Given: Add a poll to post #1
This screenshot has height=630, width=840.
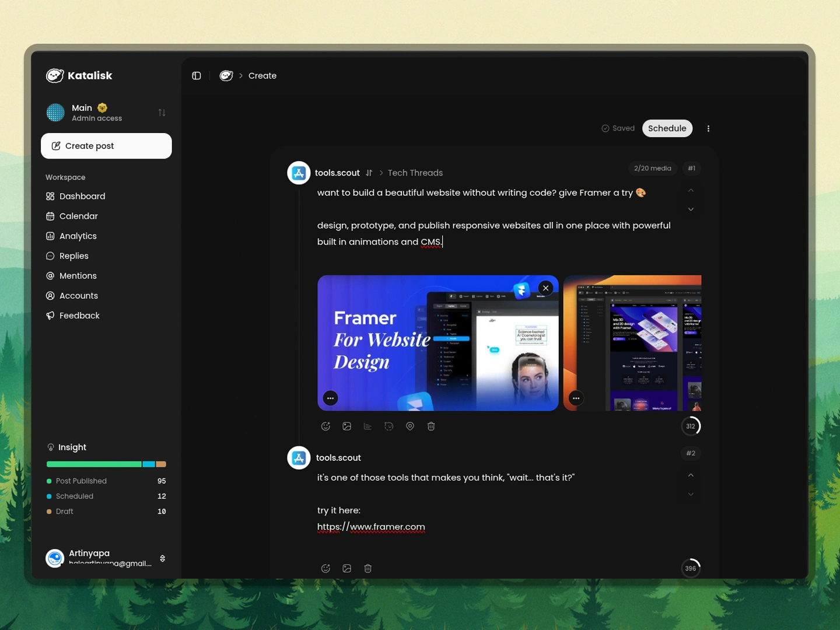Looking at the screenshot, I should (368, 426).
